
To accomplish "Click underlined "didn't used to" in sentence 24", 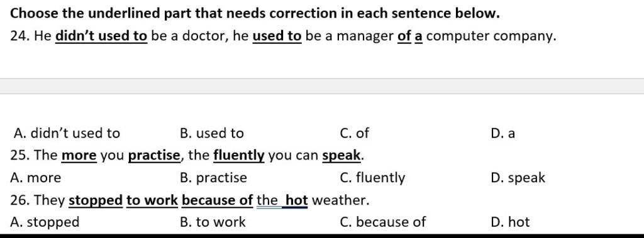I will pyautogui.click(x=101, y=36).
